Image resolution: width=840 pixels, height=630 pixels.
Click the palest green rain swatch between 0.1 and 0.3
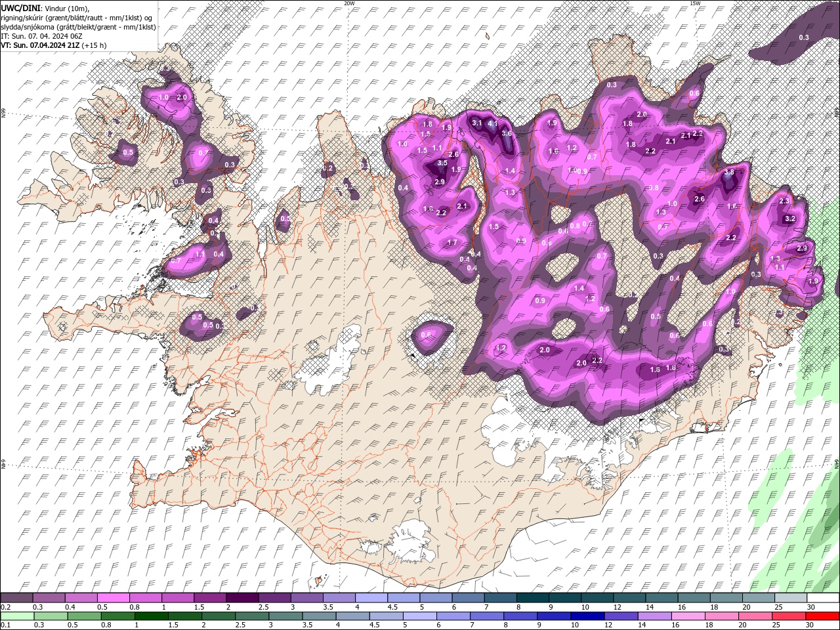coord(17,616)
